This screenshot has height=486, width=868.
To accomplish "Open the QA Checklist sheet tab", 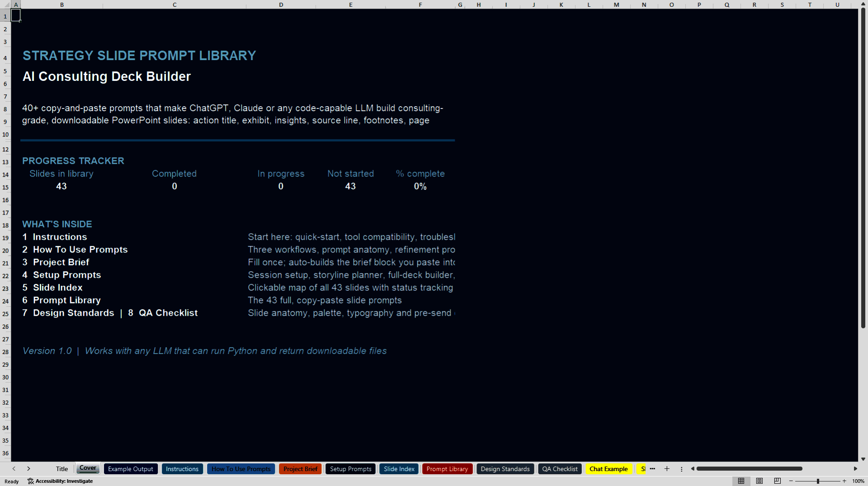I will click(560, 469).
